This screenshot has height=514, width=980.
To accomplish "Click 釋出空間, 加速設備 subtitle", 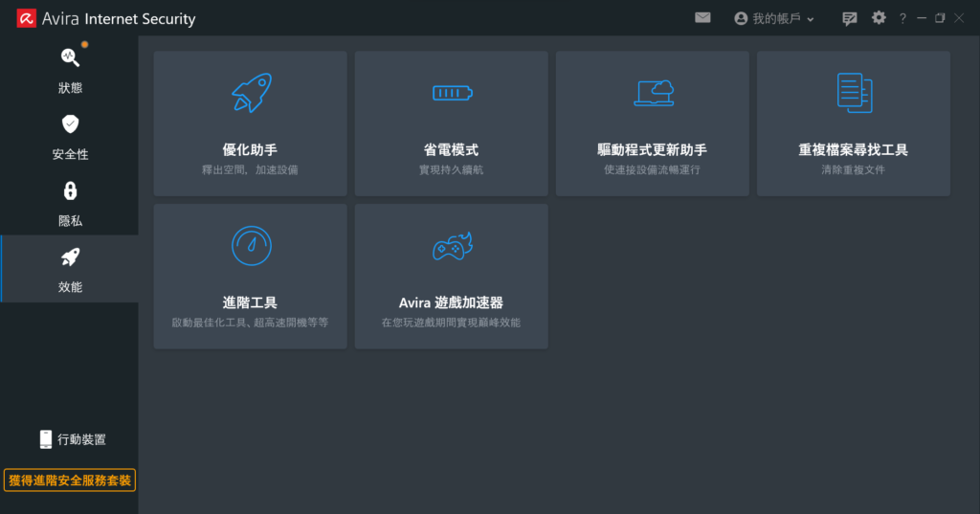I will coord(250,169).
